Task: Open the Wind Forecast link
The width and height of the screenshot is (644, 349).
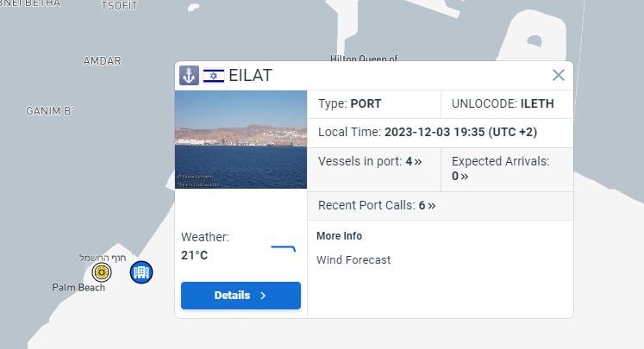Action: 353,259
